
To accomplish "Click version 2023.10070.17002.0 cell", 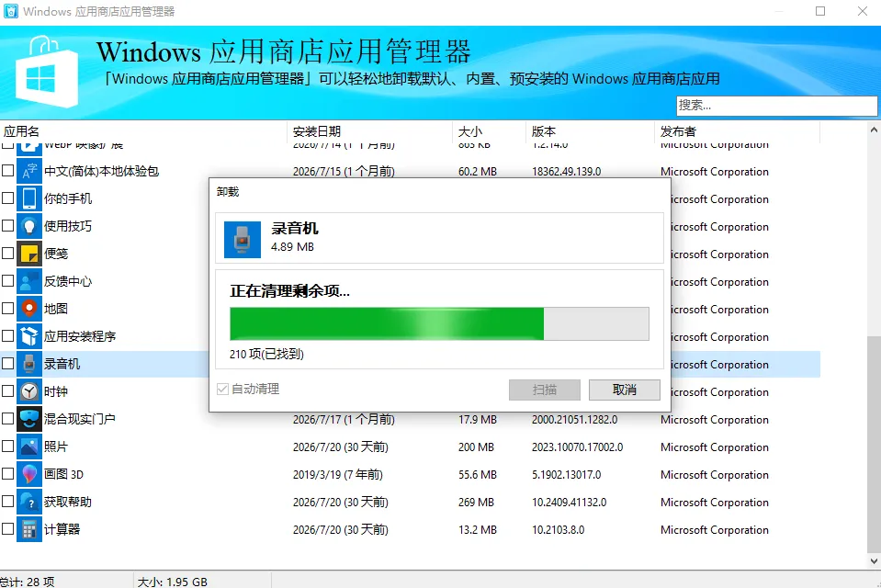I will pyautogui.click(x=578, y=447).
